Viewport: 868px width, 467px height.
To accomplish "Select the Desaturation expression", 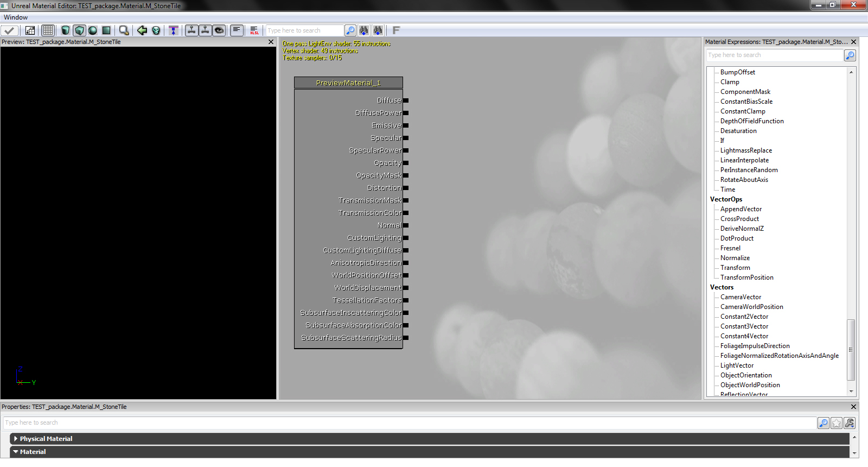I will point(738,131).
